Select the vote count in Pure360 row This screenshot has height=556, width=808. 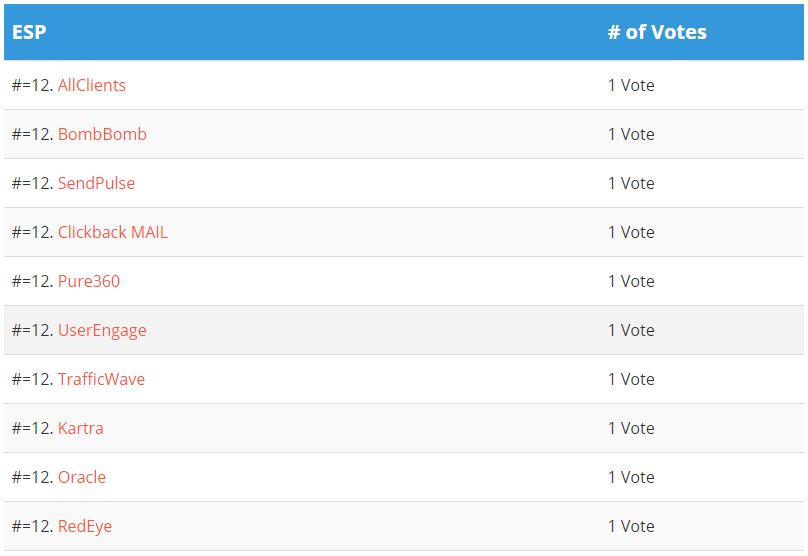coord(631,281)
